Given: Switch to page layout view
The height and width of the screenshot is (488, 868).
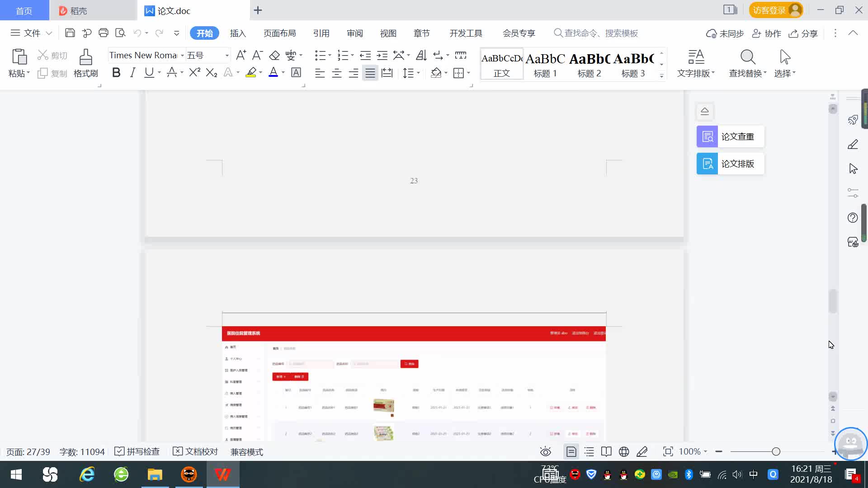Looking at the screenshot, I should click(571, 451).
